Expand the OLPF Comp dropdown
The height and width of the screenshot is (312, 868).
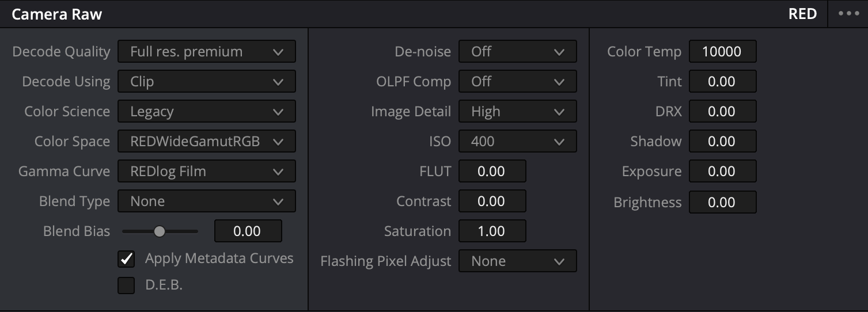point(517,82)
